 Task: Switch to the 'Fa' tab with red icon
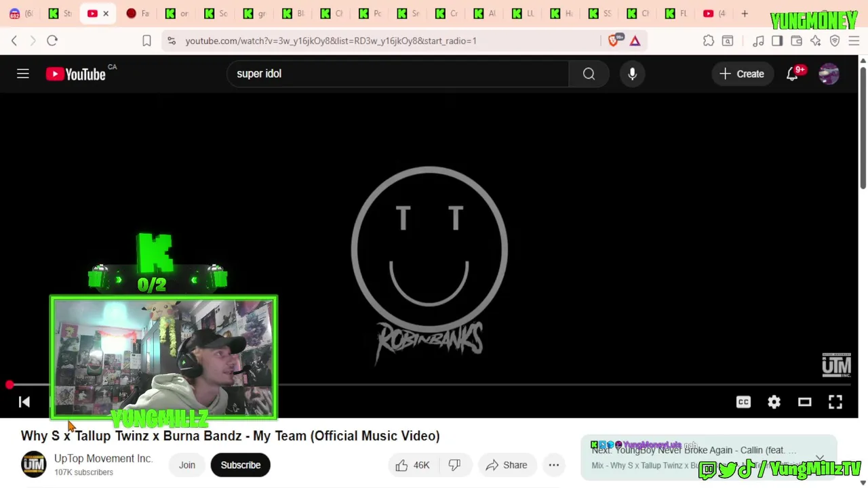coord(138,14)
